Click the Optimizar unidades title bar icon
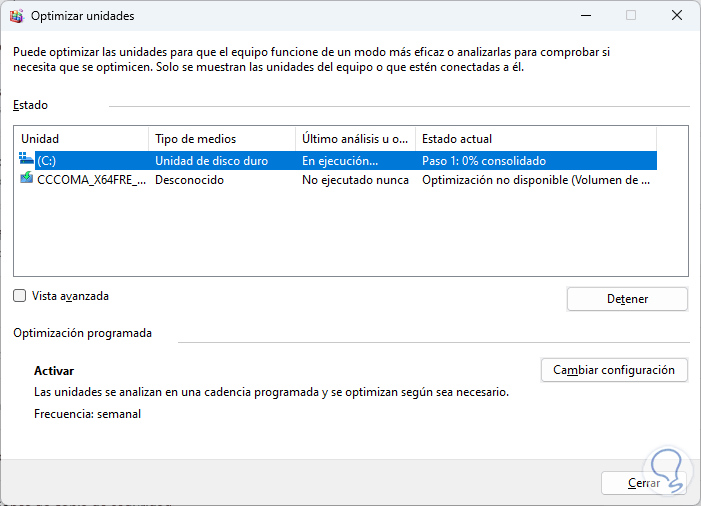The height and width of the screenshot is (506, 701). [x=14, y=16]
